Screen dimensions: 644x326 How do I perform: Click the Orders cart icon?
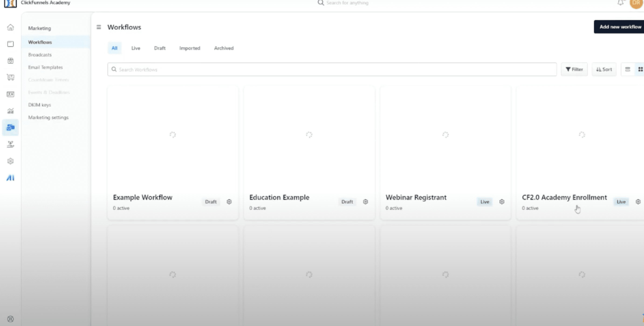pyautogui.click(x=10, y=78)
